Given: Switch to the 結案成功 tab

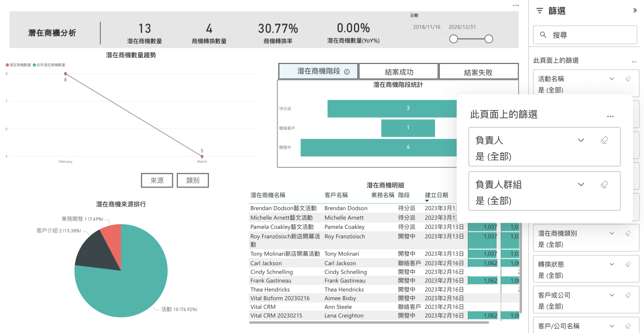Looking at the screenshot, I should pos(399,72).
